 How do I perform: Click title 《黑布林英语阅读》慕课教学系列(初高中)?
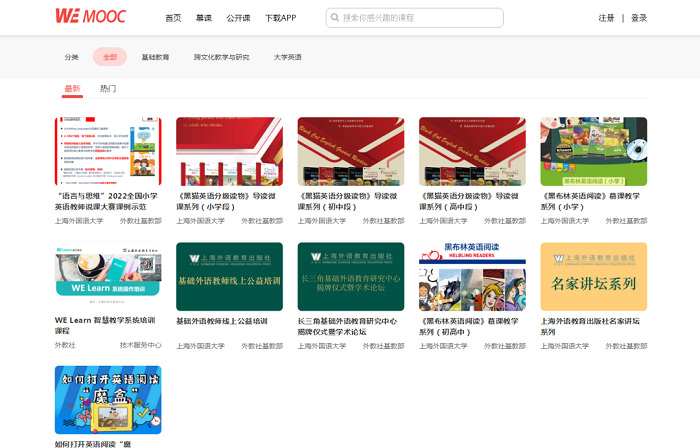(x=469, y=326)
